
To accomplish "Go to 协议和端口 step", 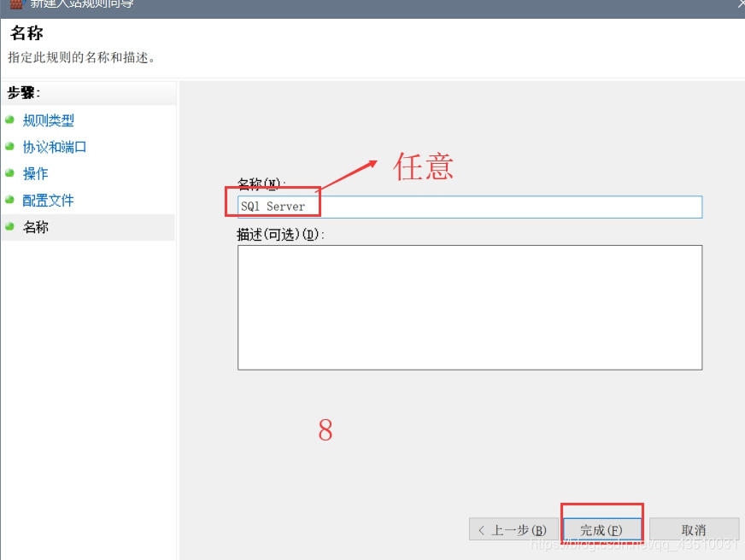I will coord(54,147).
